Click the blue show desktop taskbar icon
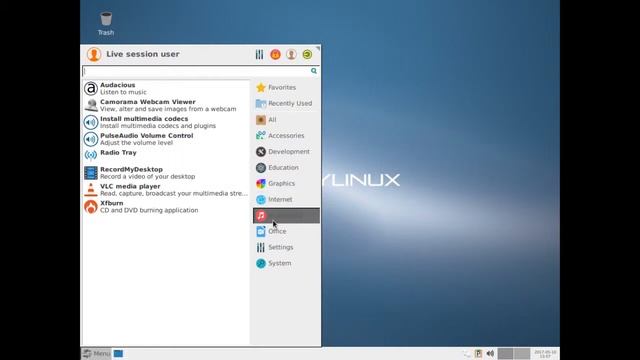 pos(118,353)
